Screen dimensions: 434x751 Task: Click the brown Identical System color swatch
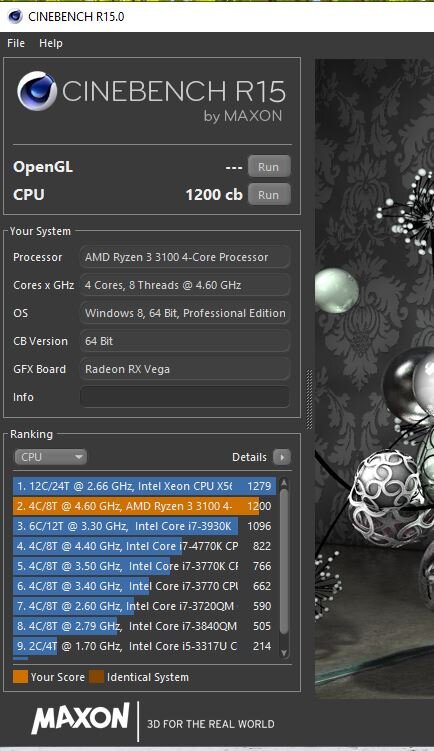(96, 677)
